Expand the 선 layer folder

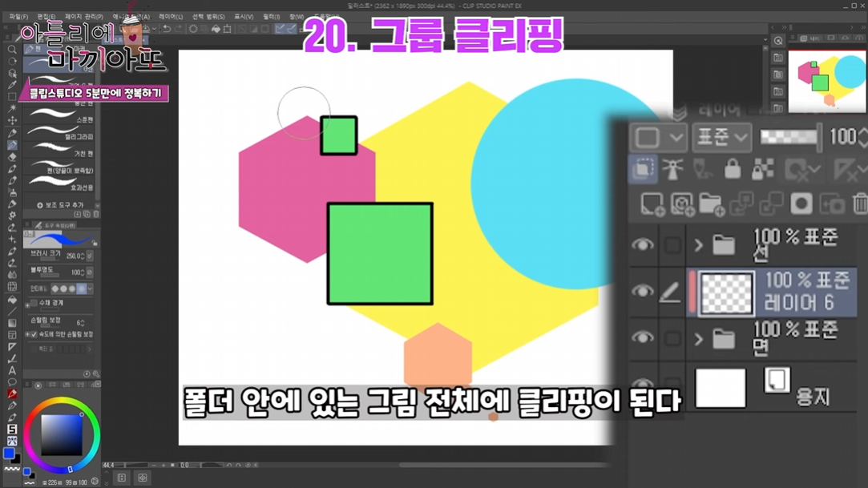[699, 244]
